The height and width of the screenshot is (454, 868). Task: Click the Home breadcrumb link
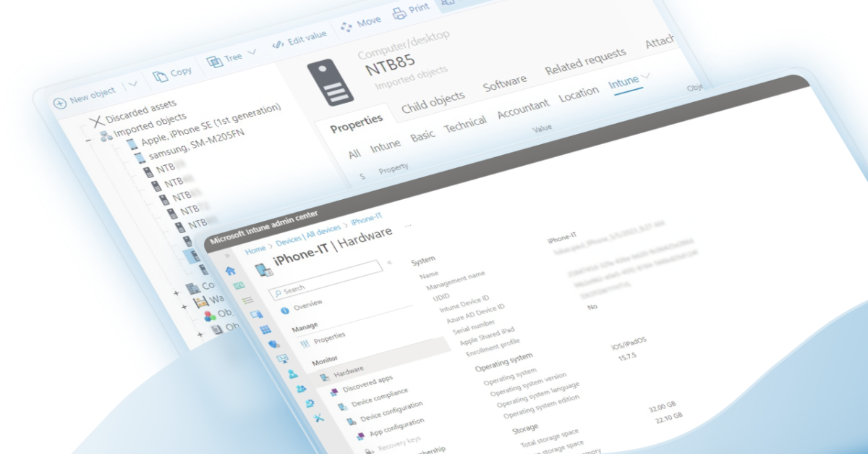[255, 248]
